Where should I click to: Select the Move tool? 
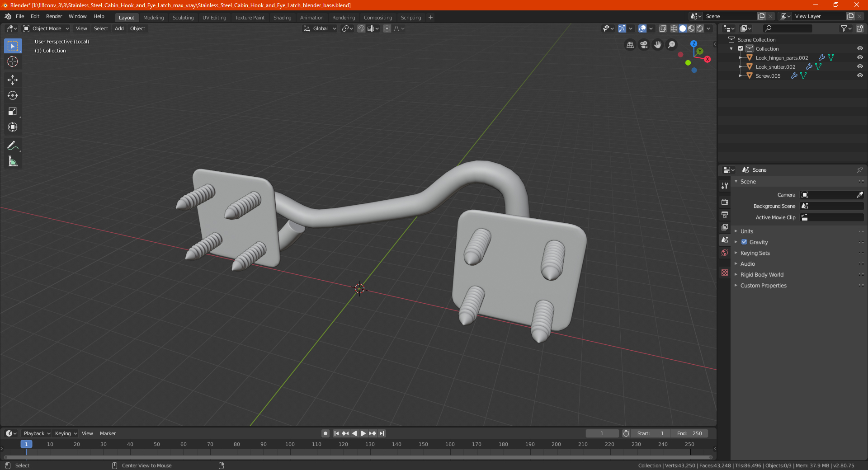click(13, 80)
